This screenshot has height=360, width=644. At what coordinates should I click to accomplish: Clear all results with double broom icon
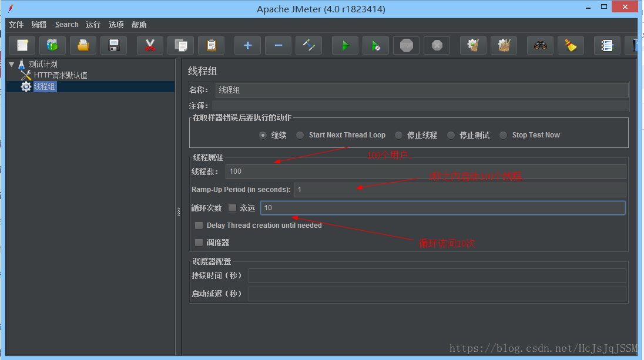pos(504,45)
